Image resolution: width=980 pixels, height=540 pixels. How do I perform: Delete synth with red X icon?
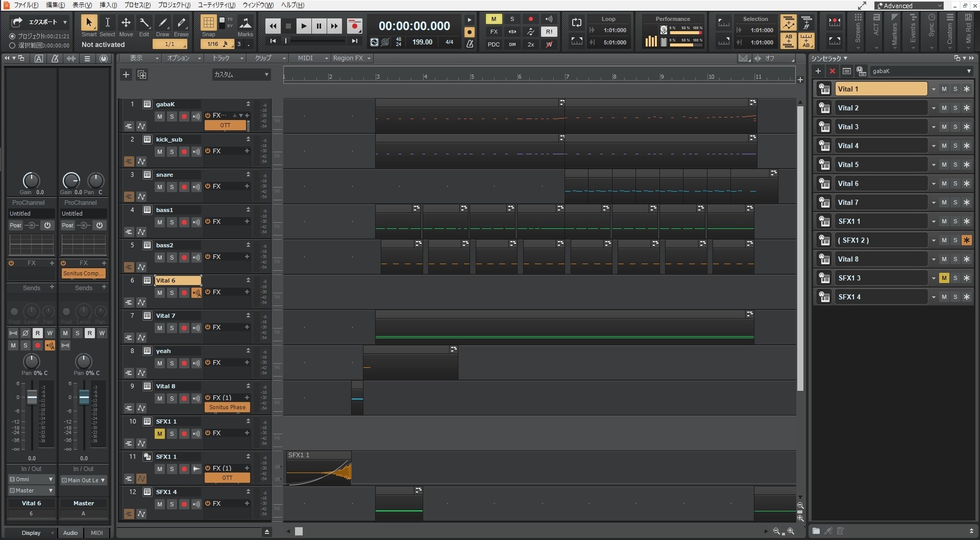(832, 71)
